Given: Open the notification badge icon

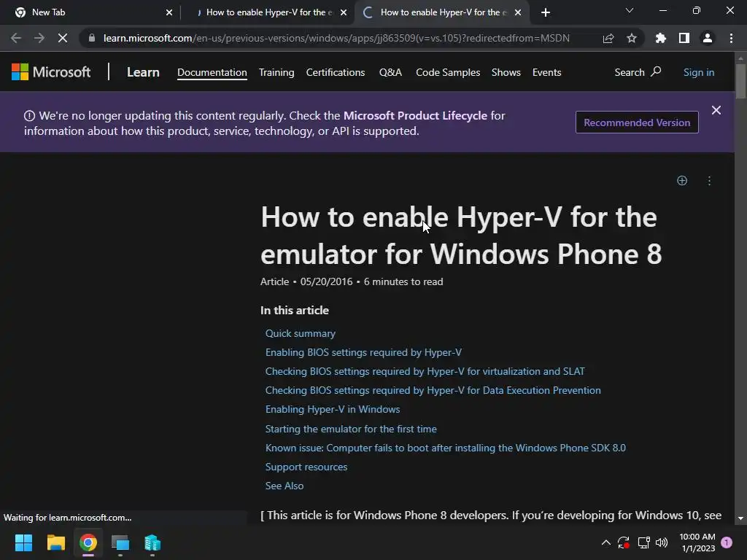Looking at the screenshot, I should point(727,542).
